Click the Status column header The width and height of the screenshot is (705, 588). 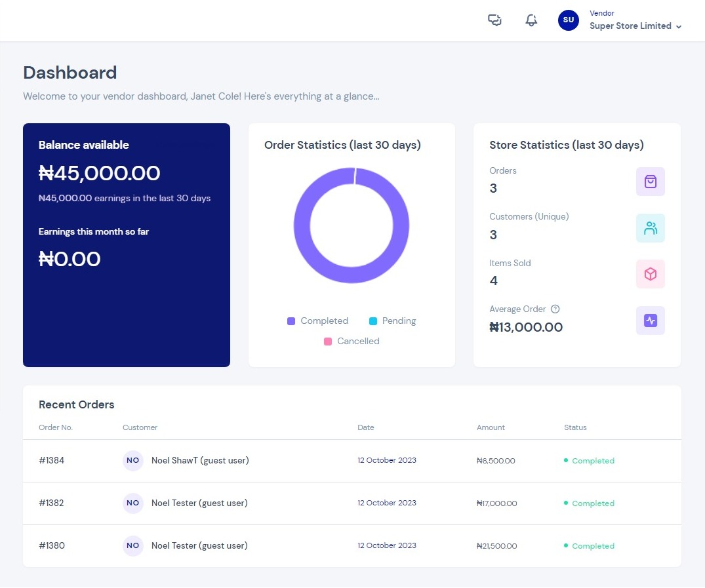[x=575, y=427]
